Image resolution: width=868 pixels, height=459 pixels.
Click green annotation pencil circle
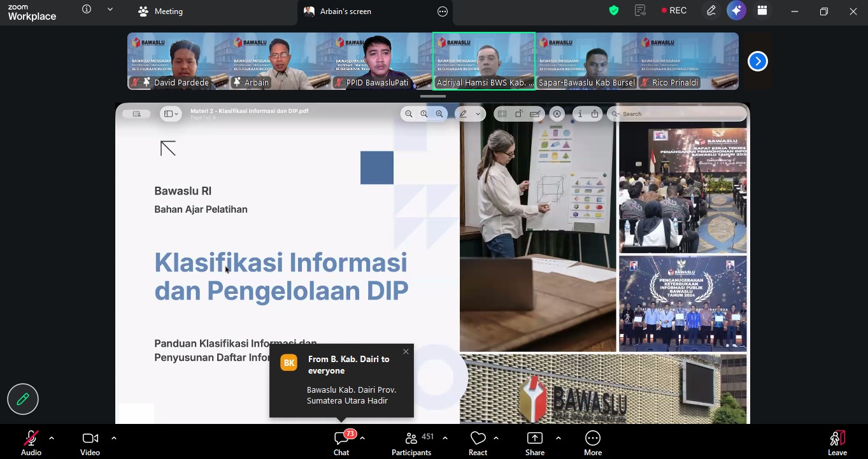click(x=23, y=399)
